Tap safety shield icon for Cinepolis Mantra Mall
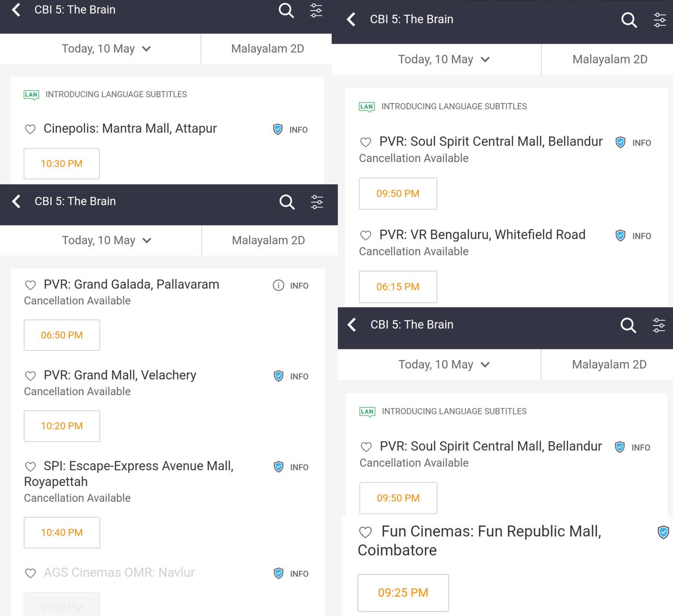 (278, 129)
